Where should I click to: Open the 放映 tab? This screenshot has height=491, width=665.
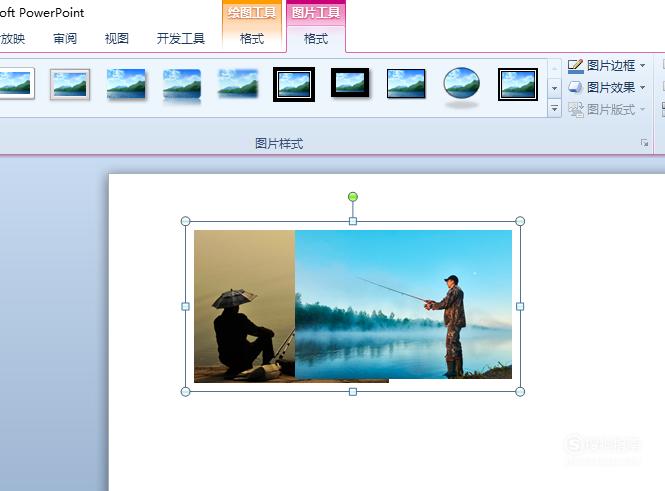click(x=13, y=39)
